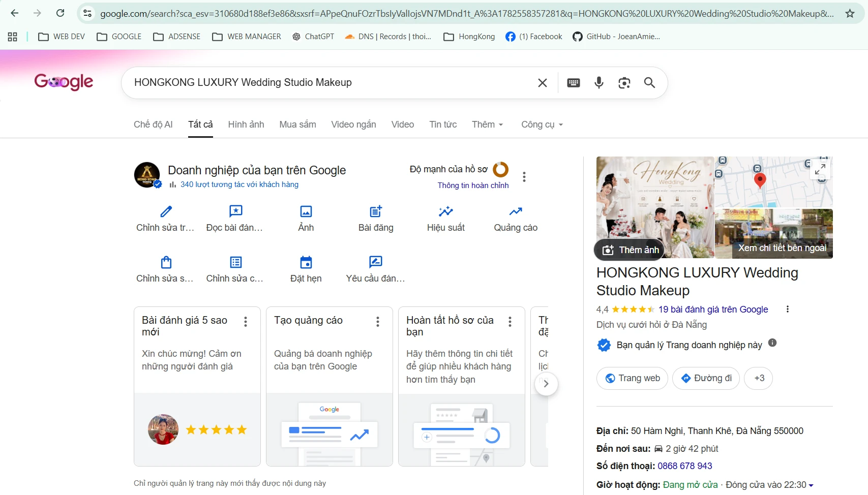This screenshot has width=868, height=495.
Task: Open WEB MANAGER bookmark folder
Action: pos(247,37)
